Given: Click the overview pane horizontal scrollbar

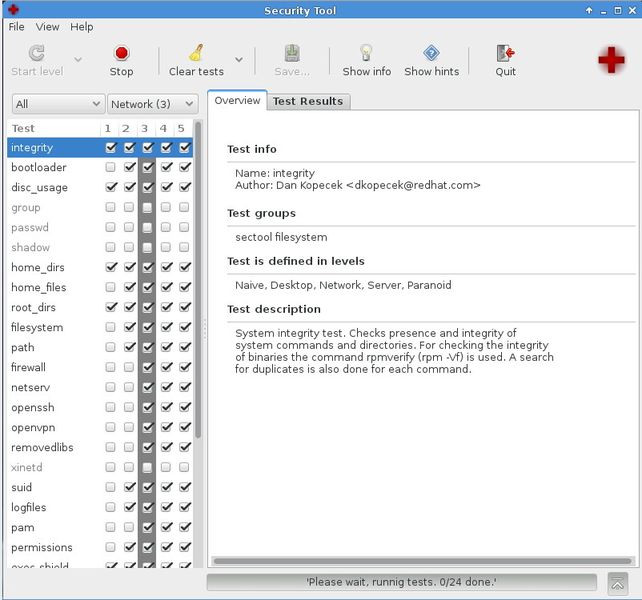Looking at the screenshot, I should 422,561.
